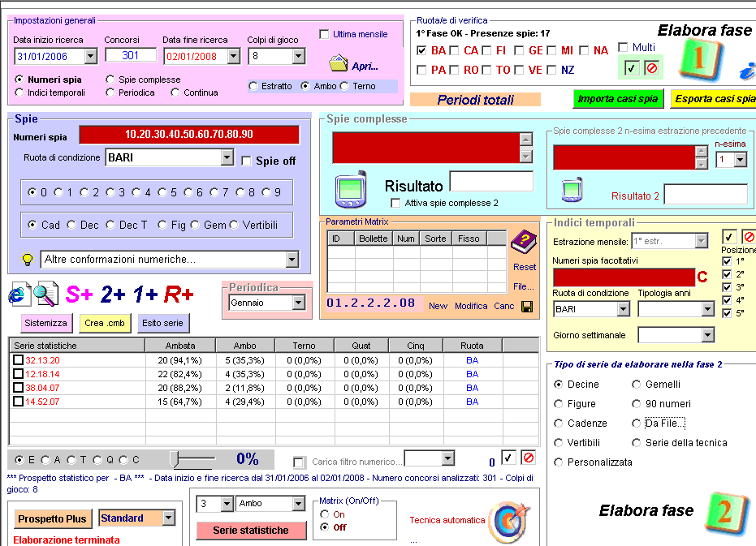Screen dimensions: 756x546
Task: Choose the Figure series type radio
Action: [559, 404]
